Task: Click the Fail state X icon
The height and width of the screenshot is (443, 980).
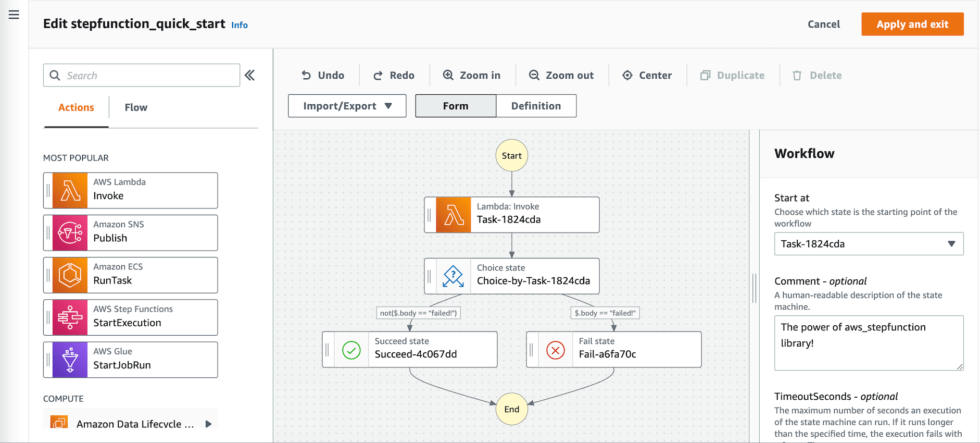Action: (x=556, y=350)
